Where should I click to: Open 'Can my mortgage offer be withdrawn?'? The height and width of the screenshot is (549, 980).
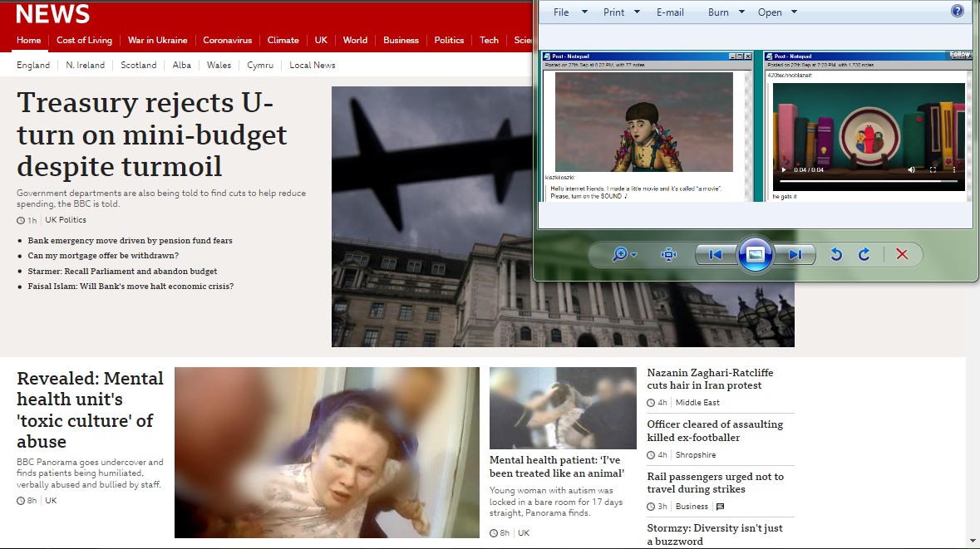[x=103, y=256]
